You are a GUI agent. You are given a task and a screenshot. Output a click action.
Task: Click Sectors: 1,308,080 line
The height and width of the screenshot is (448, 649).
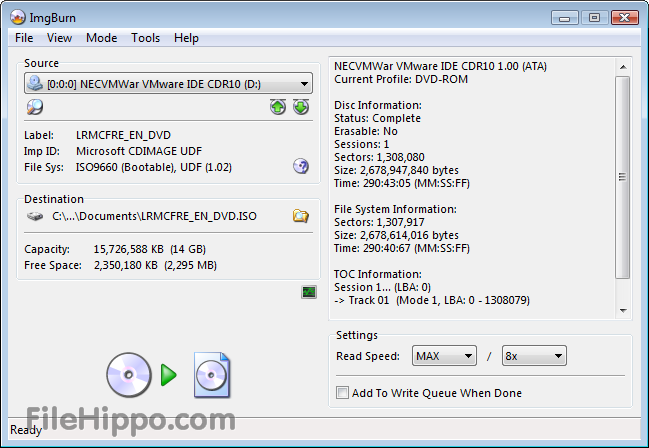click(379, 157)
